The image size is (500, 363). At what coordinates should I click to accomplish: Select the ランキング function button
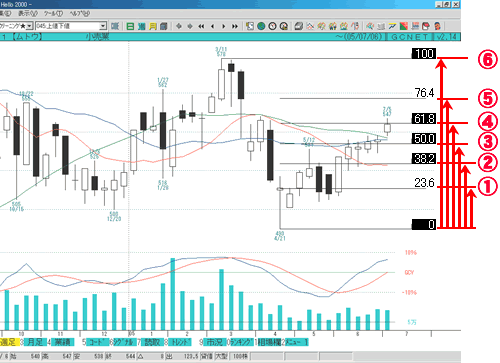[x=241, y=342]
